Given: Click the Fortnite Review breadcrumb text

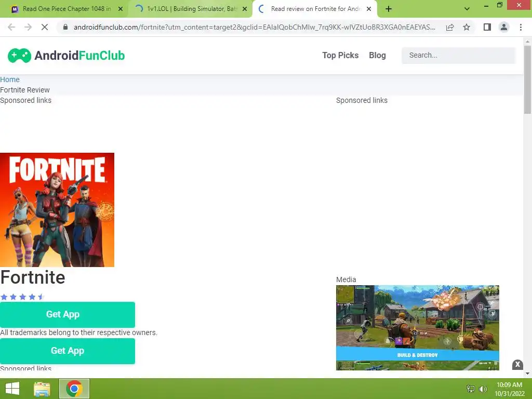Looking at the screenshot, I should click(25, 90).
